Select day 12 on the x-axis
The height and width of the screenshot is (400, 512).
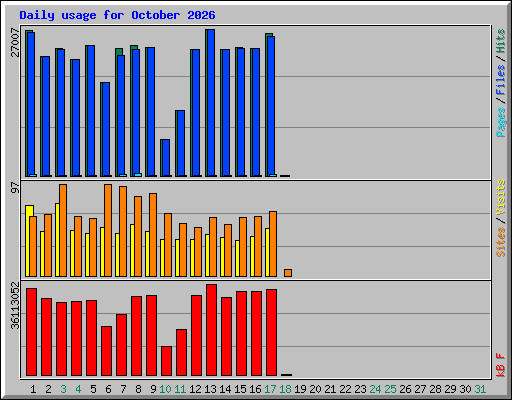pos(195,389)
